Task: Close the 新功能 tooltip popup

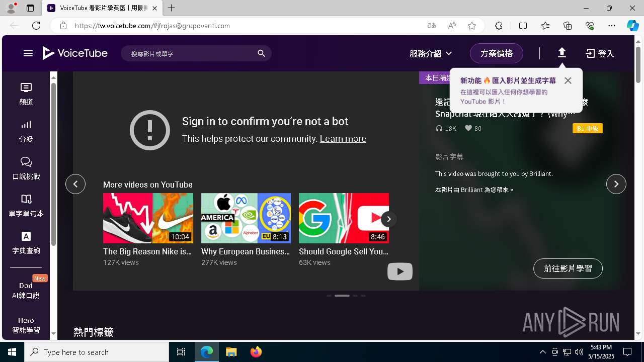Action: [568, 80]
